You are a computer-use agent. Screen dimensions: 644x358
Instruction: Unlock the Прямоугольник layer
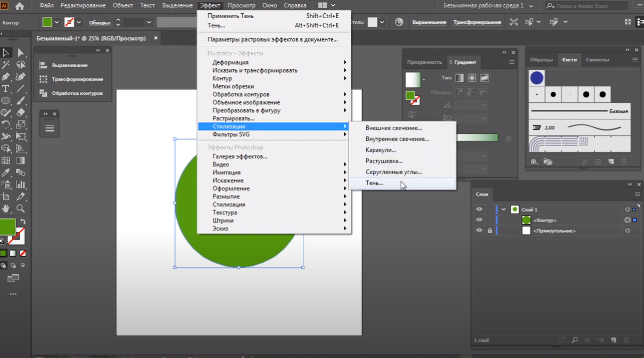[490, 231]
